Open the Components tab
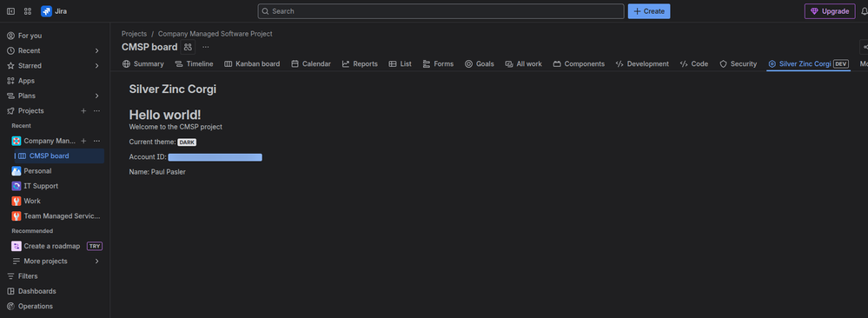 tap(579, 63)
